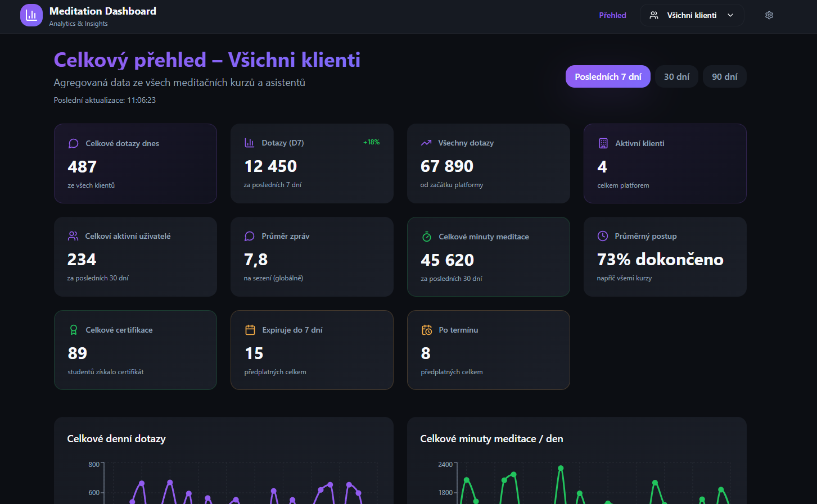
Task: Go to the Přehled tab
Action: (612, 16)
